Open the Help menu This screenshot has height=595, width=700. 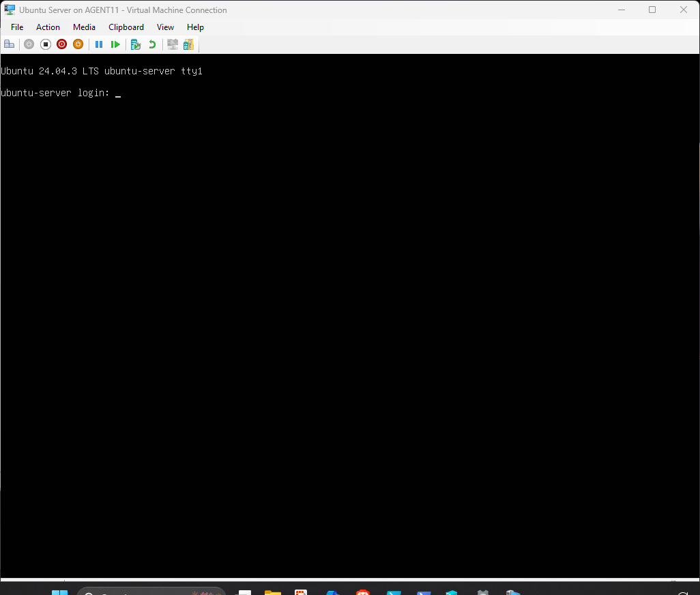coord(195,27)
